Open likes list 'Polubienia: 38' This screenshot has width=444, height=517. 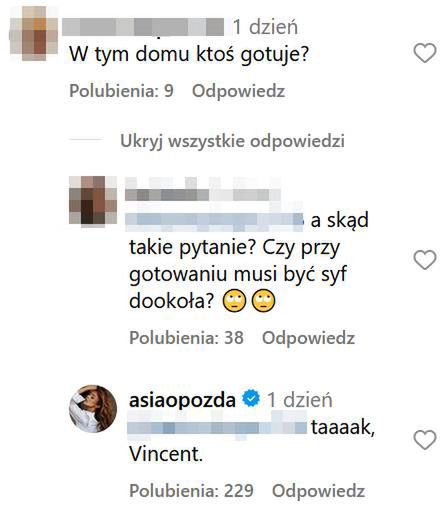186,338
